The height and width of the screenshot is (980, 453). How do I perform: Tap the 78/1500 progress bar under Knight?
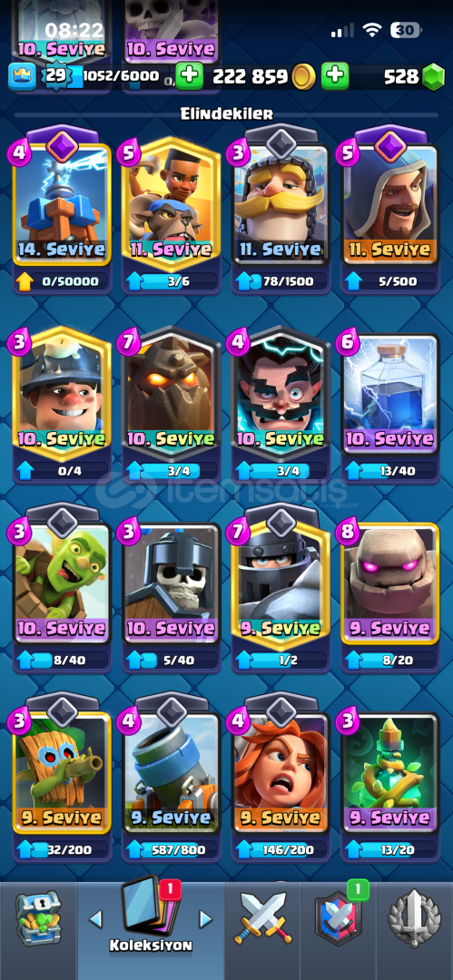tap(281, 282)
